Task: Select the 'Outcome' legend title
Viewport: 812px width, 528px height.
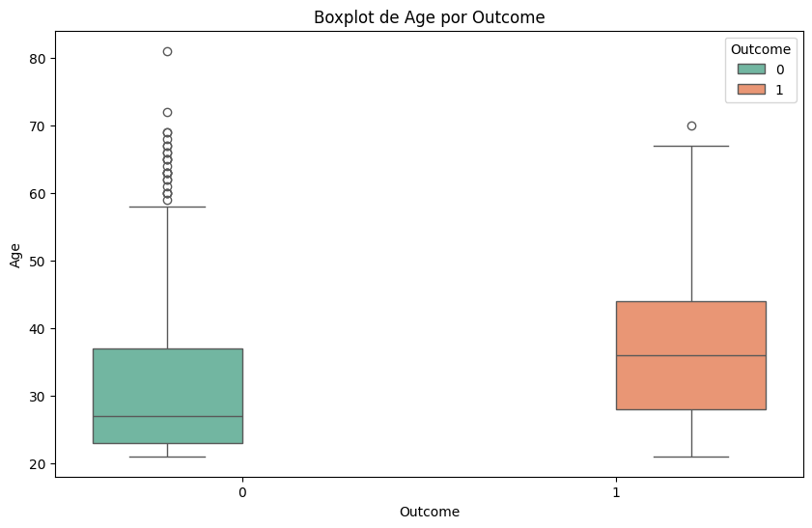Action: coord(761,48)
